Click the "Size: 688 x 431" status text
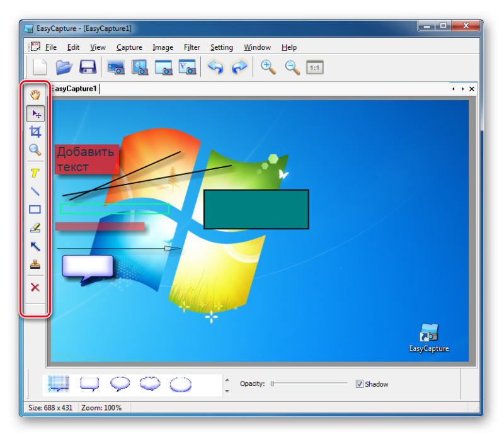This screenshot has width=504, height=437. point(50,408)
